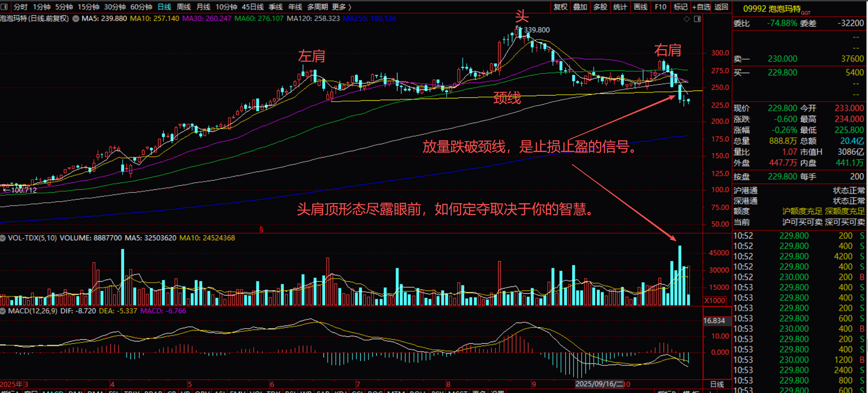
Task: Click the 2025/09/16/二 date marker
Action: (599, 384)
